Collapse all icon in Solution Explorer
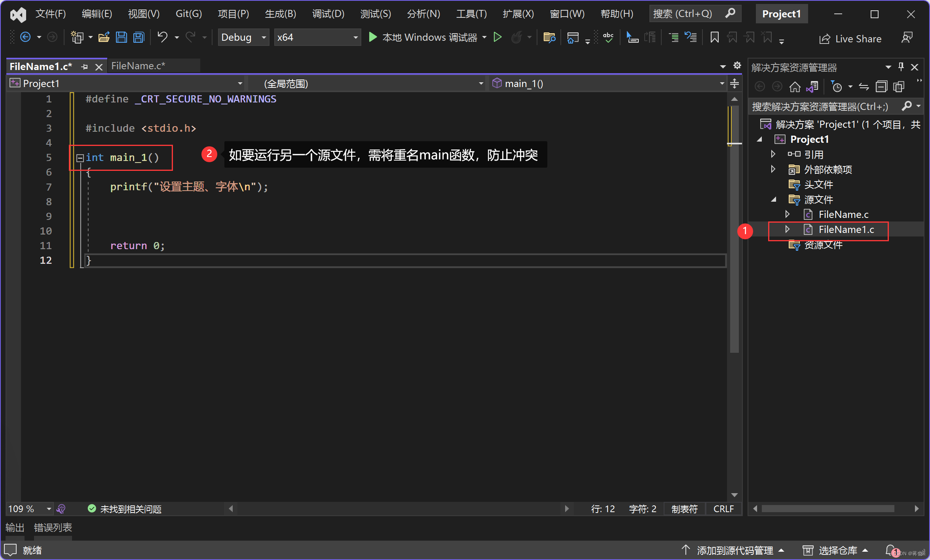Viewport: 930px width, 560px height. tap(881, 87)
